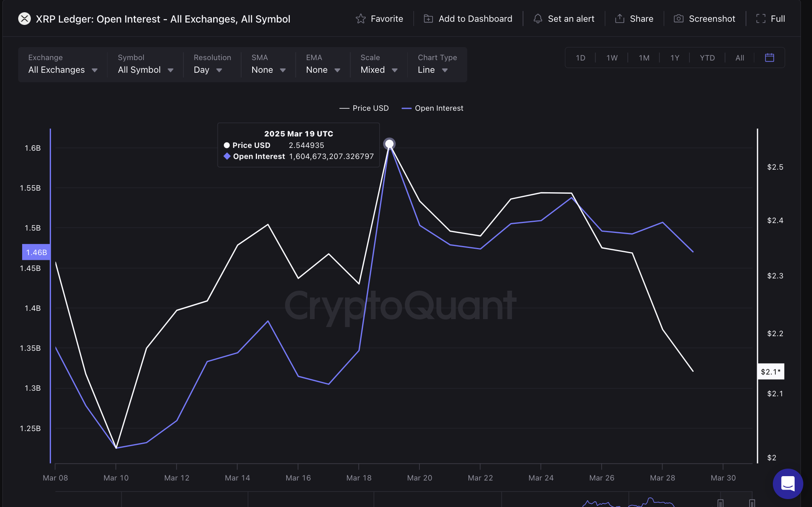Click the Set an alert bell icon
This screenshot has height=507, width=812.
tap(538, 19)
